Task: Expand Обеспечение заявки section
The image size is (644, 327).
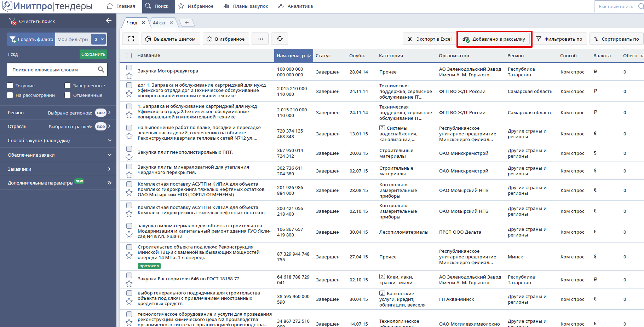Action: [x=58, y=155]
